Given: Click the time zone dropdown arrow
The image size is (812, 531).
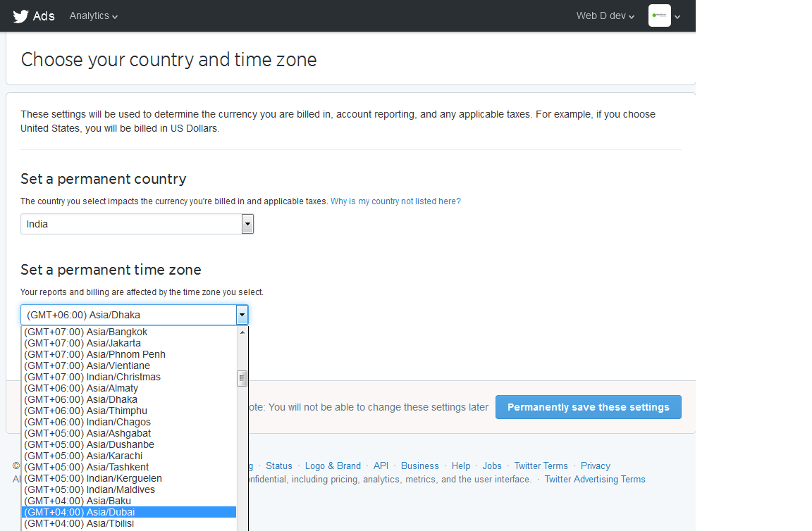Looking at the screenshot, I should [x=242, y=315].
